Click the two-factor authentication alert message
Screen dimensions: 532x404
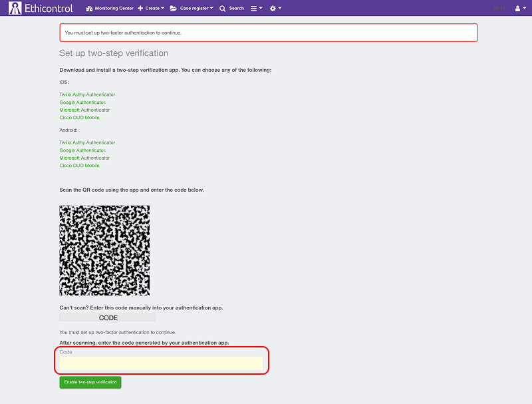pyautogui.click(x=269, y=33)
